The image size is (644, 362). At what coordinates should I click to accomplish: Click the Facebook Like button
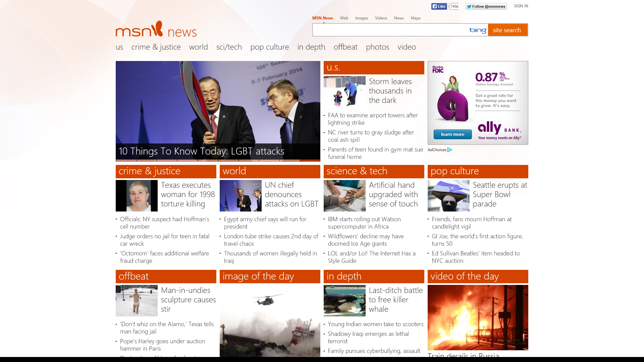coord(439,6)
